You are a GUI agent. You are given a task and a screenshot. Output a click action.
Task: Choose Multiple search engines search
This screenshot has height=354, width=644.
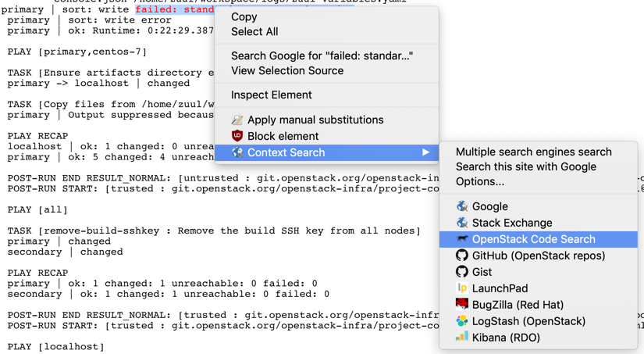click(533, 152)
